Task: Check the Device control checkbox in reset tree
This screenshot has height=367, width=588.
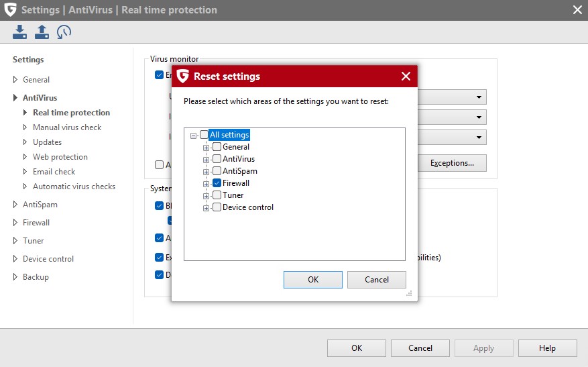Action: pos(217,207)
